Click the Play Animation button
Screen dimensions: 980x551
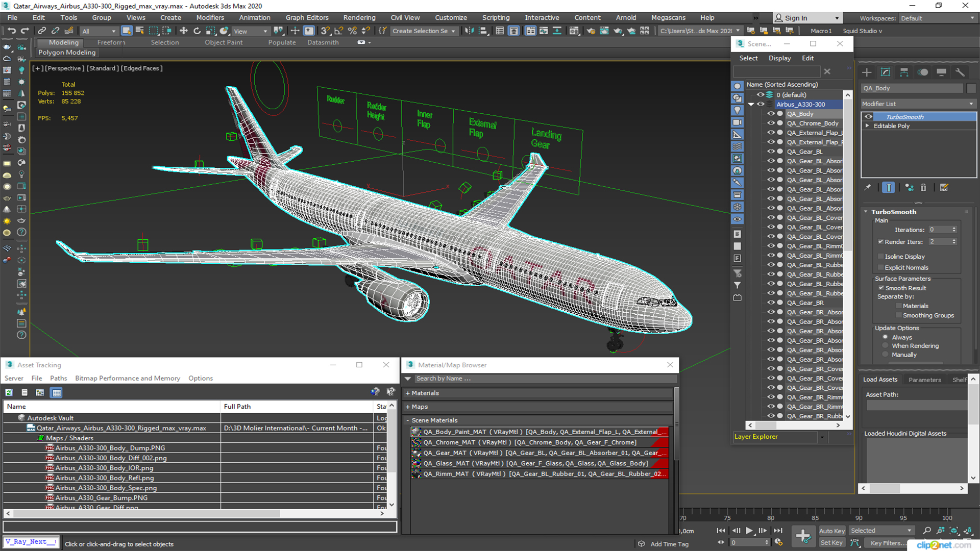[x=749, y=531]
